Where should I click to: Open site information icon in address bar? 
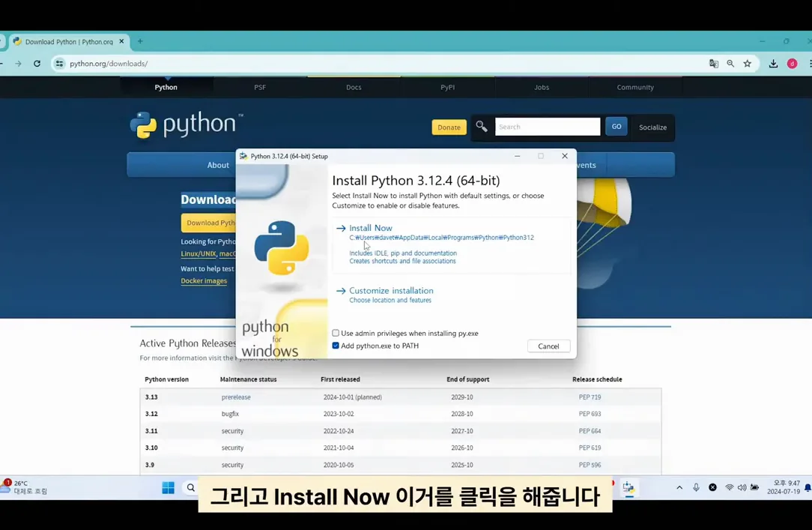pos(60,64)
